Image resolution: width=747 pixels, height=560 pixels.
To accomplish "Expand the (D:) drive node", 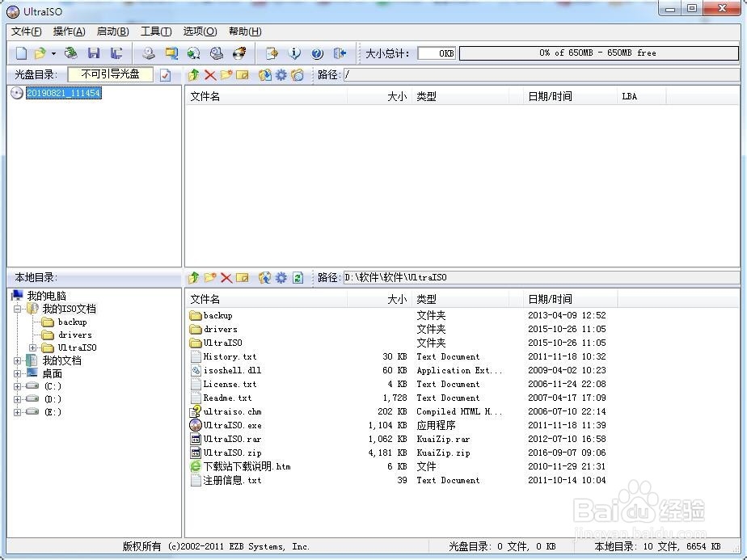I will 18,399.
